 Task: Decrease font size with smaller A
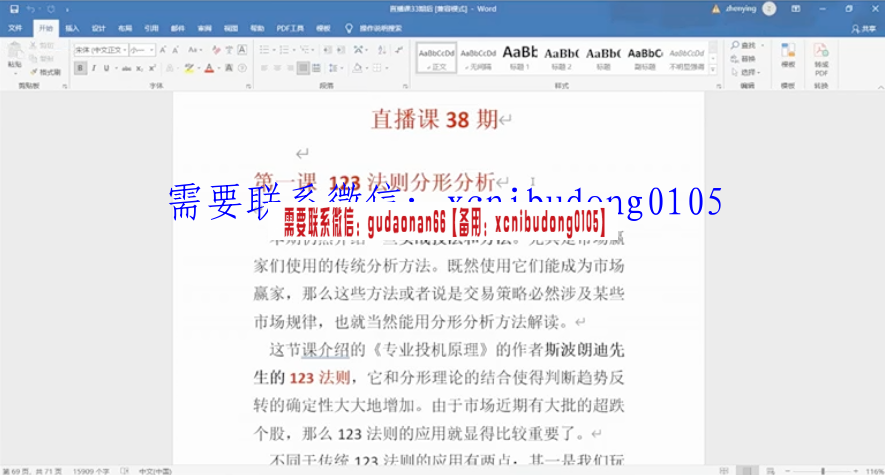(x=176, y=50)
